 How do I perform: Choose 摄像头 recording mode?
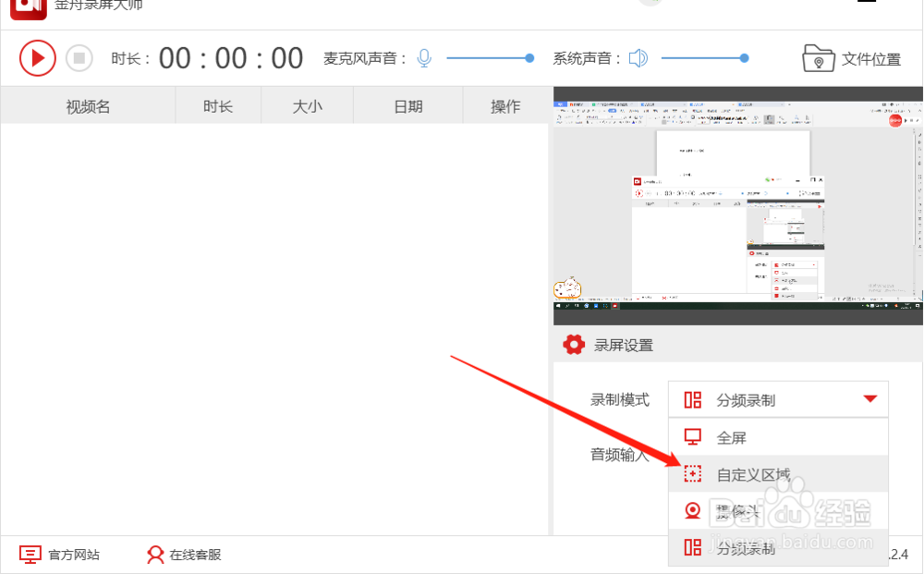click(x=778, y=510)
